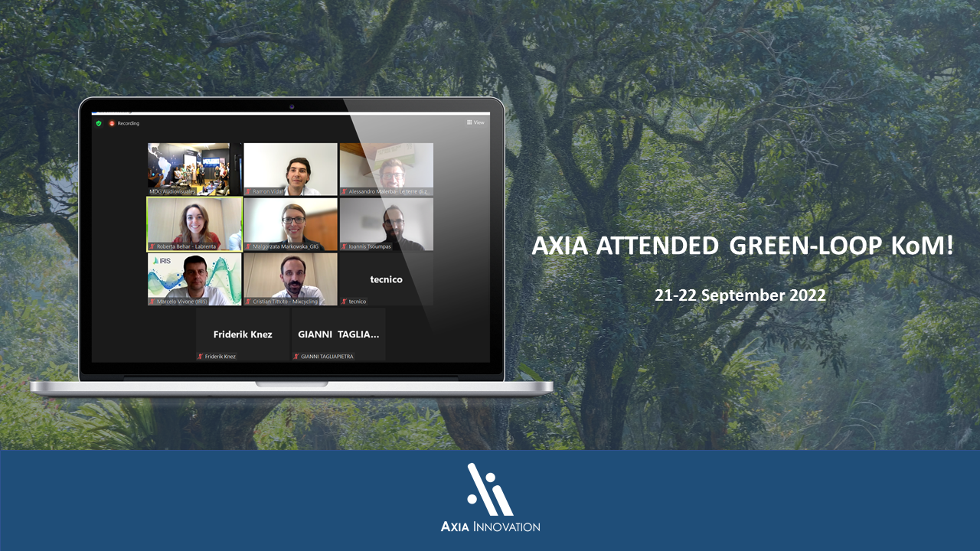
Task: Click the muted mic icon beside Malgorzata Markowska_GIG
Action: tap(248, 246)
